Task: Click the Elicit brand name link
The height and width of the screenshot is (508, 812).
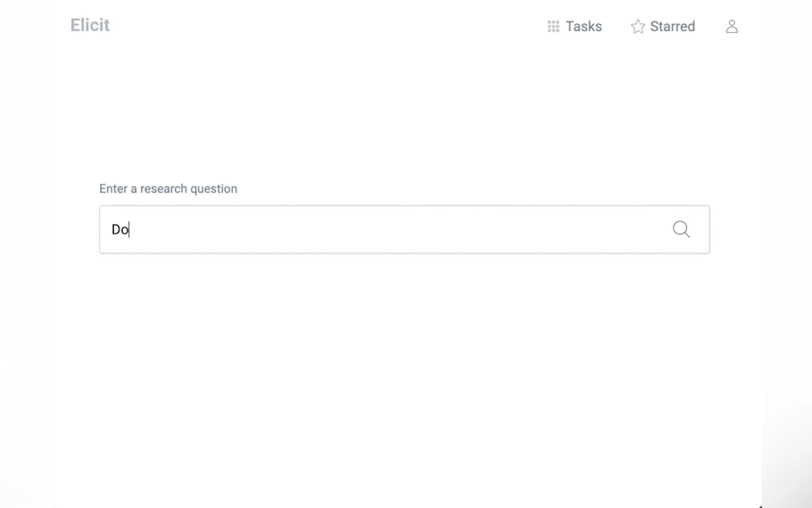Action: click(90, 25)
